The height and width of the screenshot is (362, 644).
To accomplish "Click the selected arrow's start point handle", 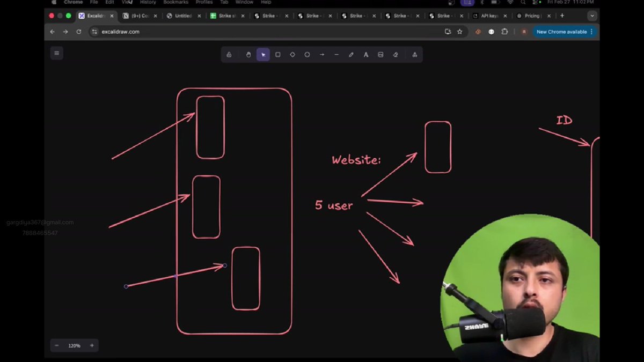I will 126,286.
